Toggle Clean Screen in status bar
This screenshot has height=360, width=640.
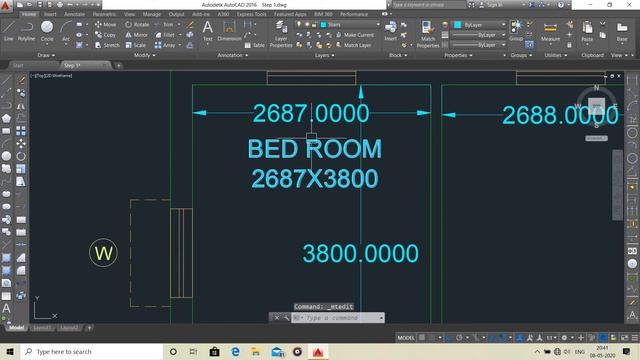pos(625,338)
